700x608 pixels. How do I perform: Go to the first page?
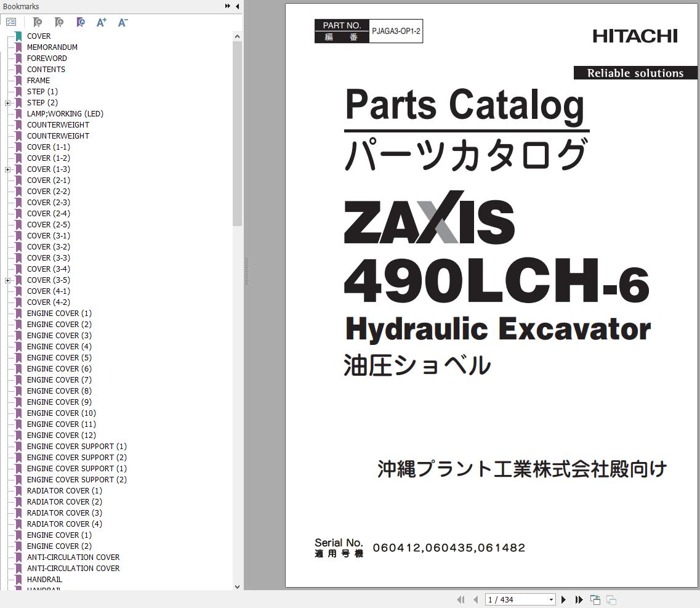pyautogui.click(x=461, y=599)
